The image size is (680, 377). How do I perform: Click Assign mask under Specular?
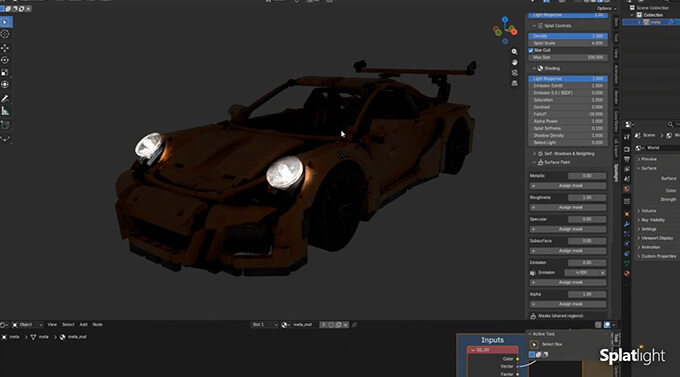coord(568,229)
